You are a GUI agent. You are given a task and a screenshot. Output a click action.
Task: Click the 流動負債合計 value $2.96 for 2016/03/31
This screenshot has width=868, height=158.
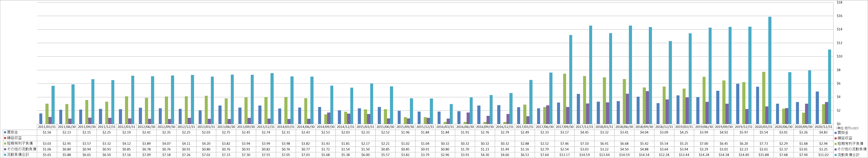(x=445, y=155)
